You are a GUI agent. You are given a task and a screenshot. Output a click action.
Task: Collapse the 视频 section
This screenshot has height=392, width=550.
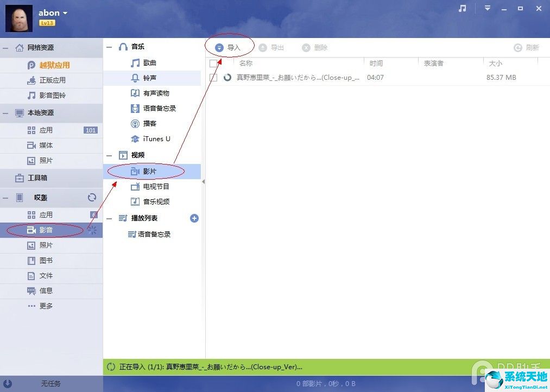[x=109, y=155]
